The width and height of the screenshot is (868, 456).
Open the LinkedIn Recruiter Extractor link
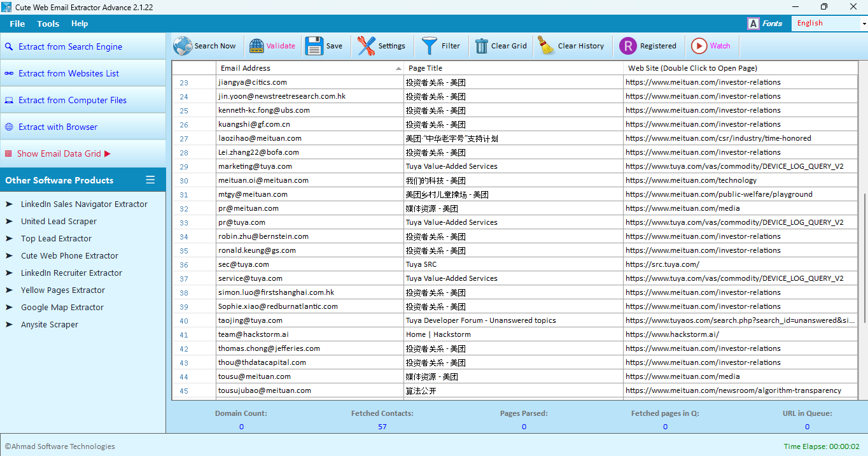71,273
